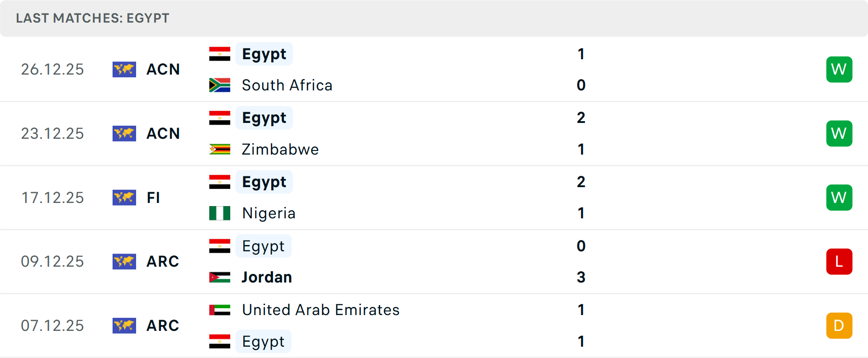The height and width of the screenshot is (358, 868).
Task: Click the United Arab Emirates flag icon
Action: (x=220, y=310)
